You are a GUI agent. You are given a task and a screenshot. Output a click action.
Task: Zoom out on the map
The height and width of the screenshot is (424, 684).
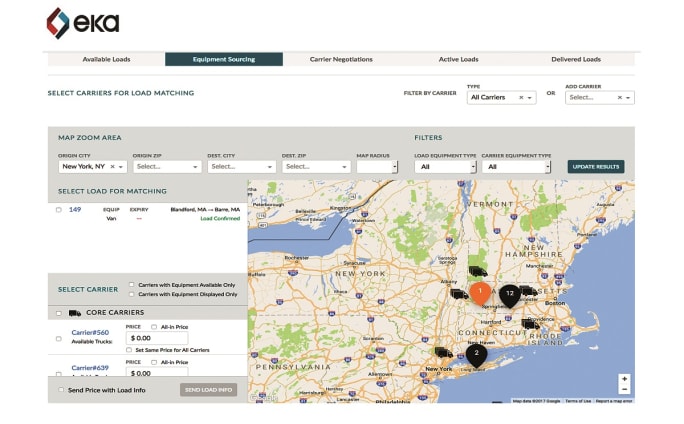(x=624, y=390)
